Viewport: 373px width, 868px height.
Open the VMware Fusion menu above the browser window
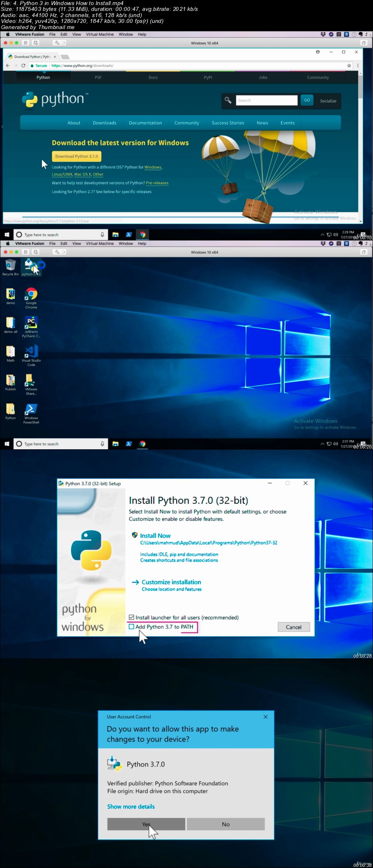click(x=30, y=35)
